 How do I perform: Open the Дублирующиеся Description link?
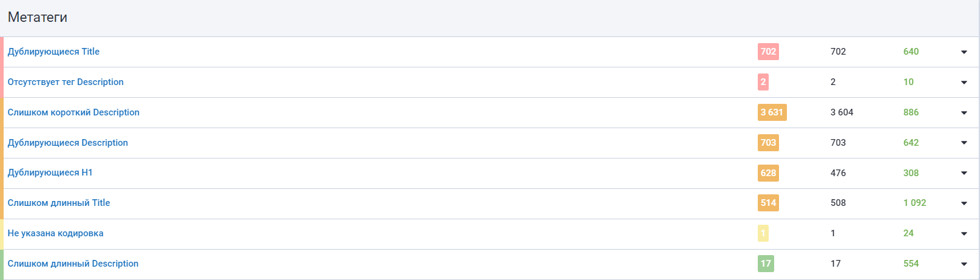tap(67, 143)
